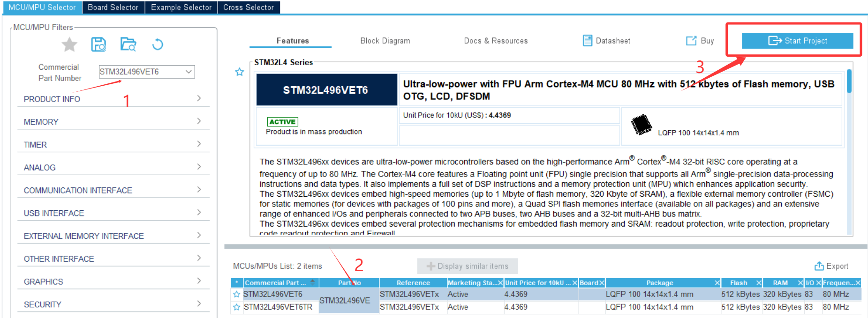Click the Export list icon

click(x=819, y=266)
